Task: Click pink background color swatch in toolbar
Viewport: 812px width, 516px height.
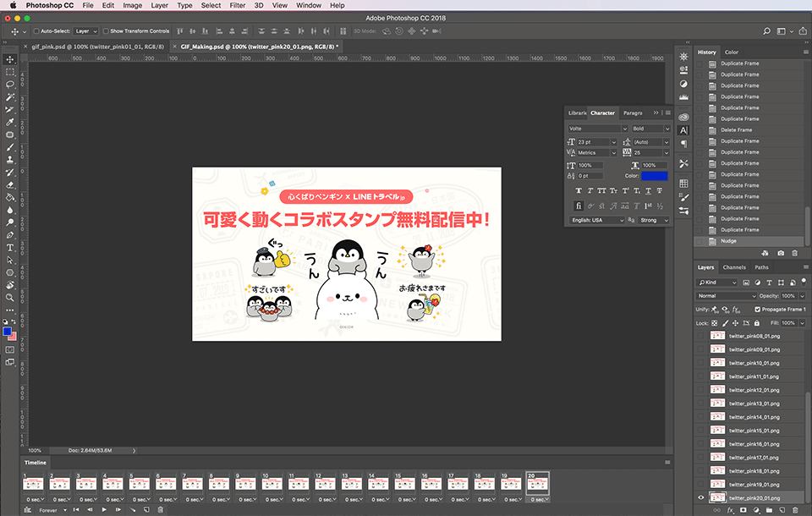Action: [x=14, y=337]
